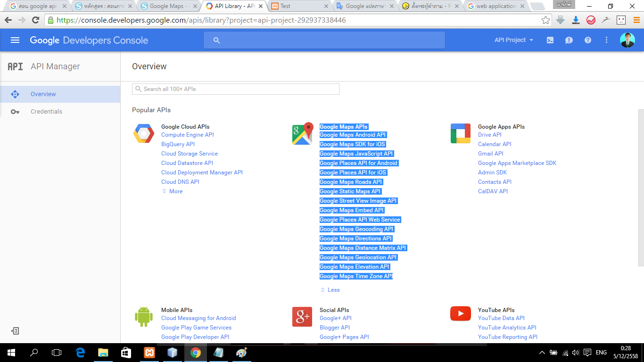Image resolution: width=644 pixels, height=362 pixels.
Task: Open Google Street View Image API link
Action: (358, 201)
